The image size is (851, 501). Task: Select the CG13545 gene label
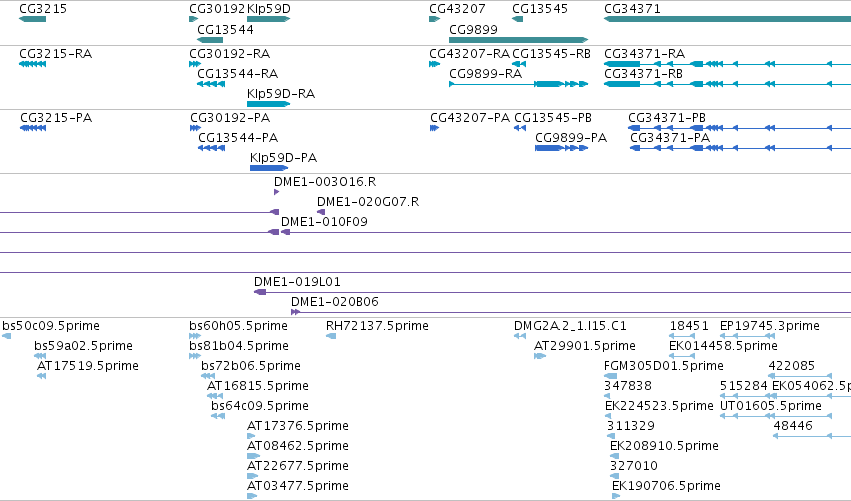click(540, 9)
